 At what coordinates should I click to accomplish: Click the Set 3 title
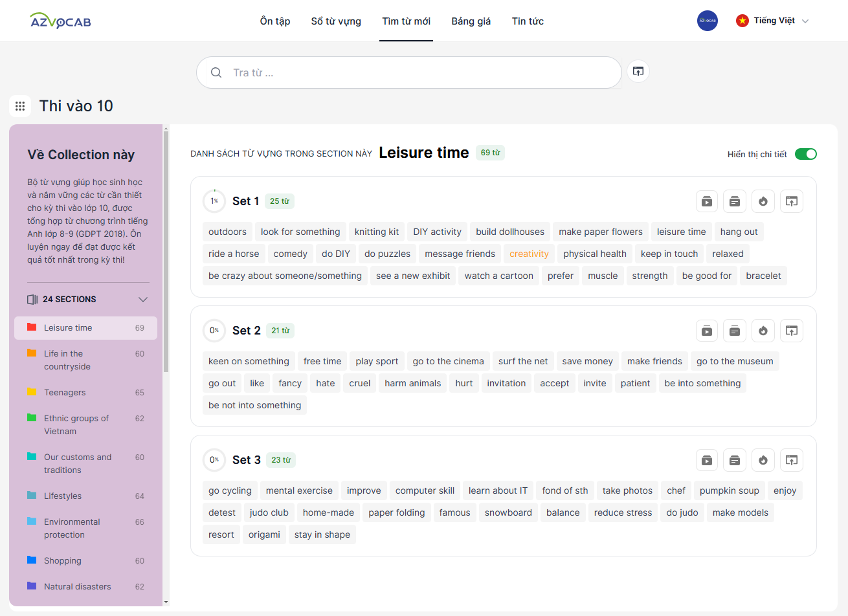click(x=247, y=460)
